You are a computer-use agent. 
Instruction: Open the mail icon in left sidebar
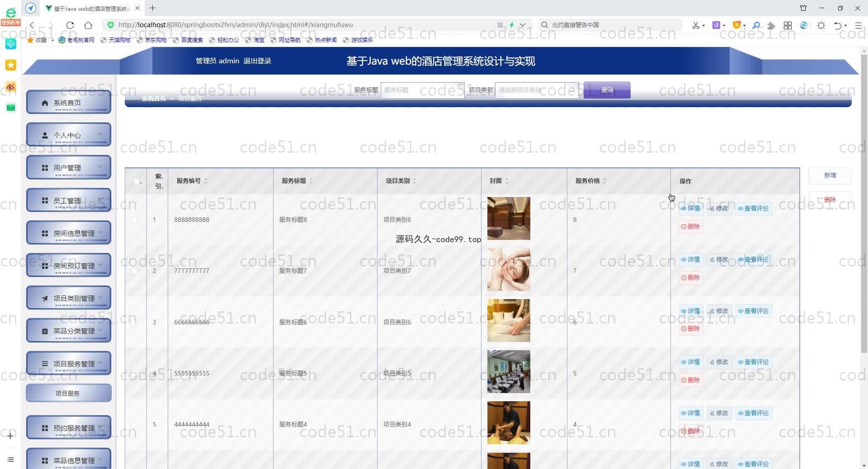coord(11,108)
